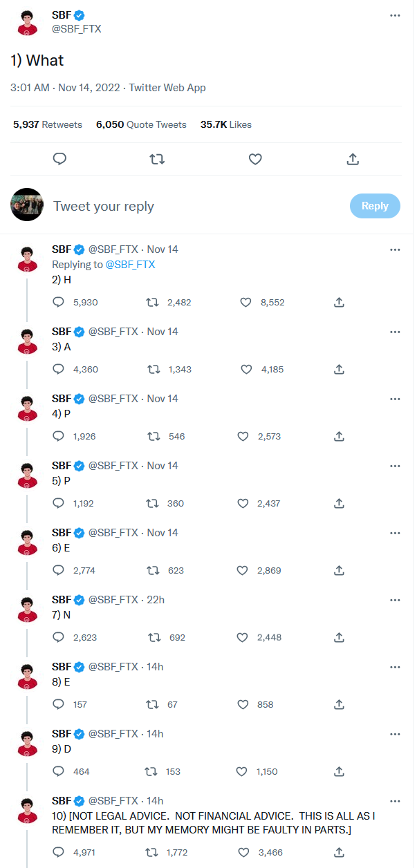View the 5,937 Retweets list

point(48,125)
